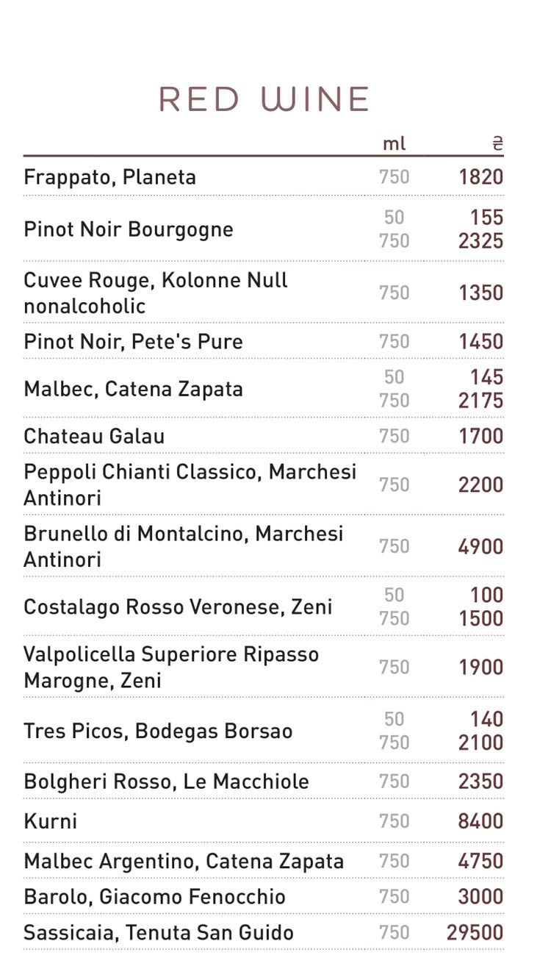
Task: Select Malbec, Catena Zapata
Action: (x=263, y=388)
